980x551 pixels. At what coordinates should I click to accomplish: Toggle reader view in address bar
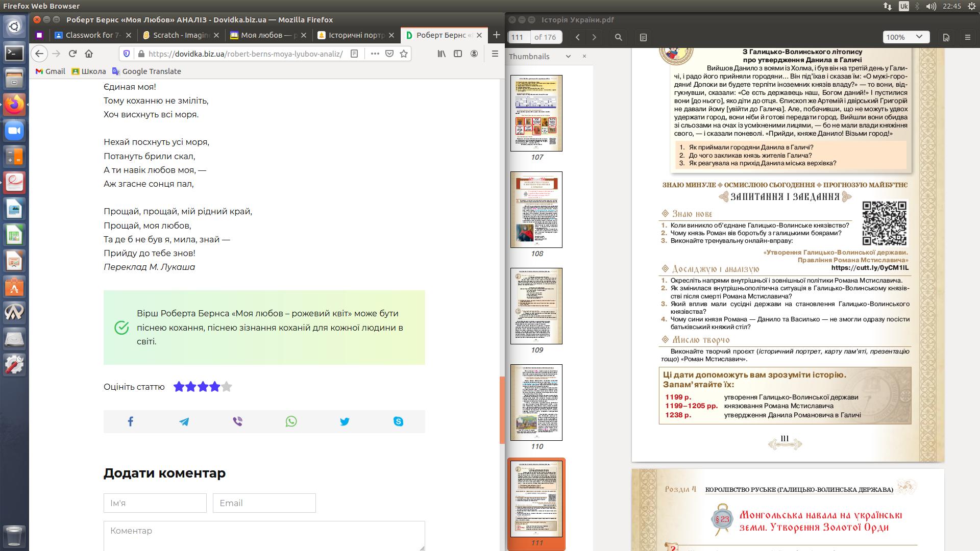[354, 54]
